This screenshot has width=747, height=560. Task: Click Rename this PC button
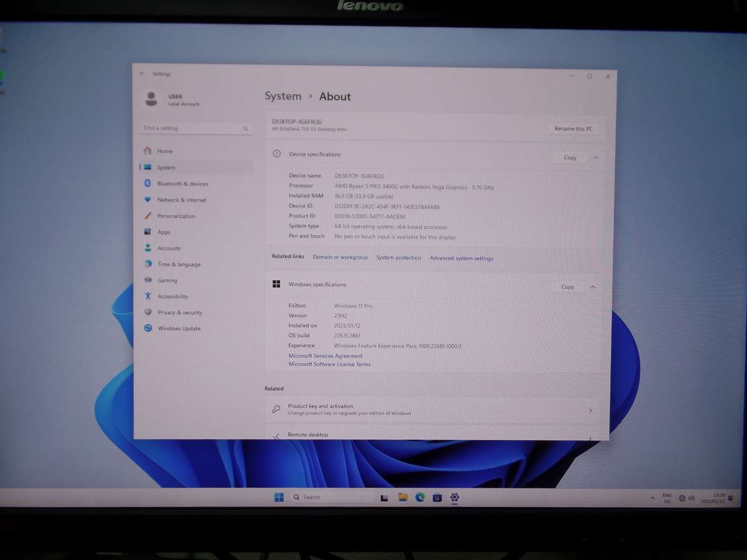coord(573,129)
